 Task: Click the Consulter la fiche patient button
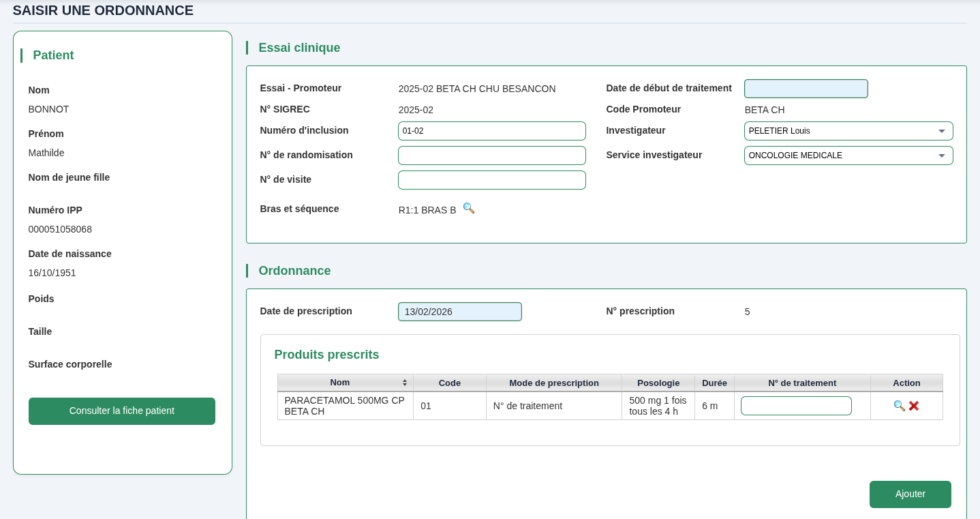click(x=121, y=411)
